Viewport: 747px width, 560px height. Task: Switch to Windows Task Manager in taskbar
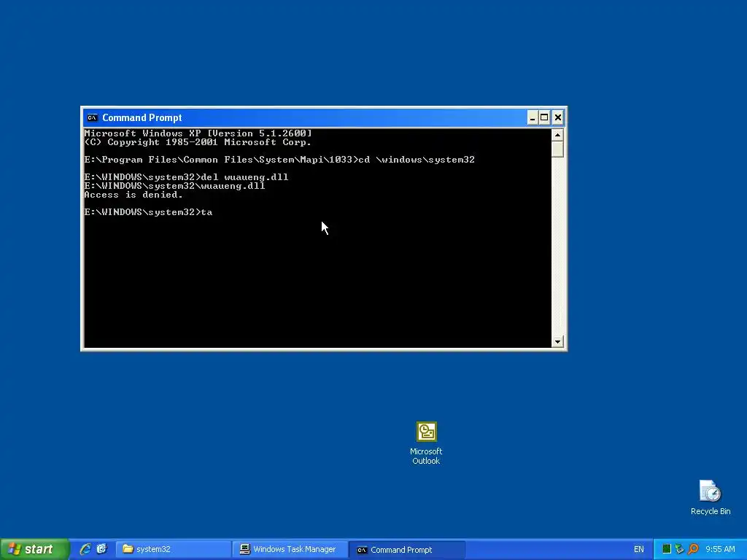[290, 549]
